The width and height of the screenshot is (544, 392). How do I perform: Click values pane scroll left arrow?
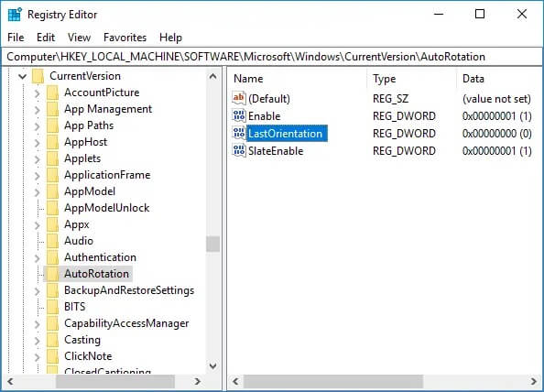click(235, 382)
